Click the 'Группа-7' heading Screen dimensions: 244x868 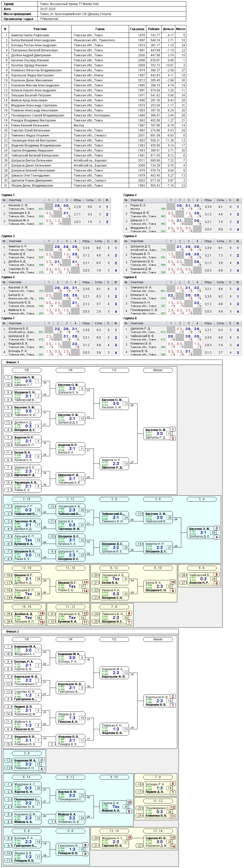click(8, 318)
